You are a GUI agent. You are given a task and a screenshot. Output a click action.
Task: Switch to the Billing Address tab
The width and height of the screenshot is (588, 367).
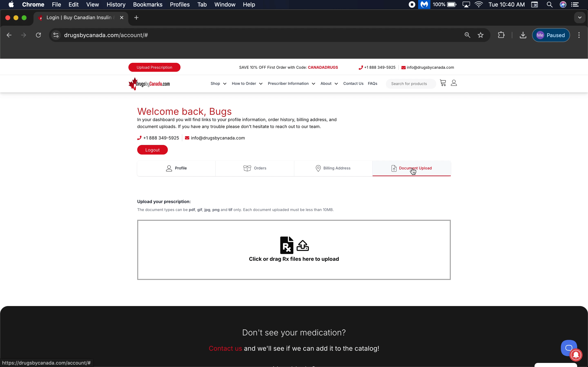[333, 168]
